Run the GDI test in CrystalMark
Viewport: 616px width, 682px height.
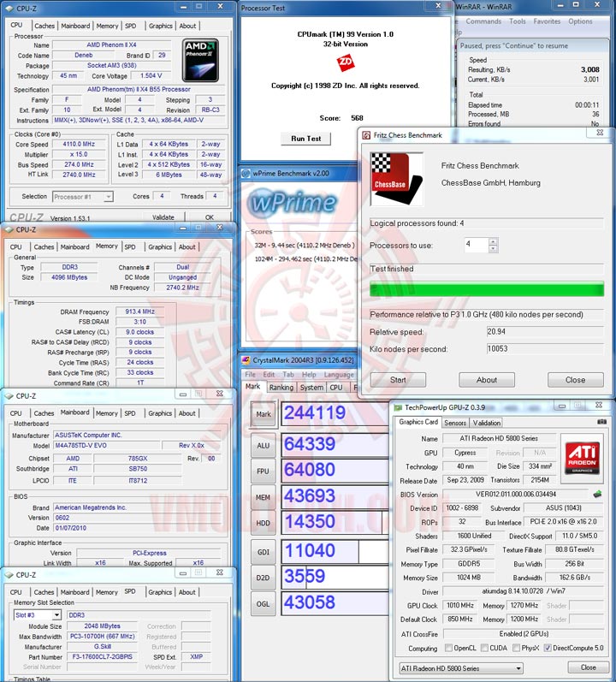263,552
